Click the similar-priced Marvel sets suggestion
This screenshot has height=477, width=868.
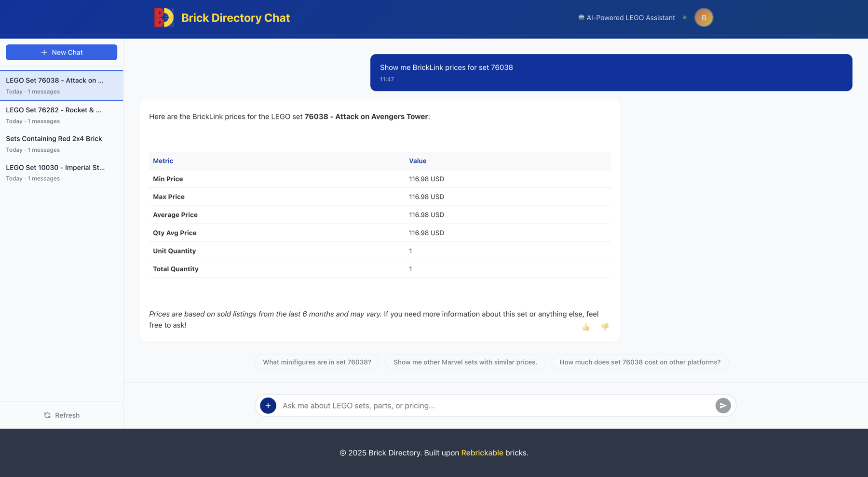point(465,362)
